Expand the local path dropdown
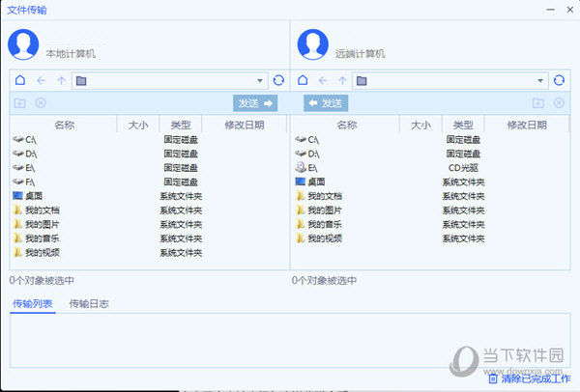The image size is (580, 392). click(x=260, y=81)
